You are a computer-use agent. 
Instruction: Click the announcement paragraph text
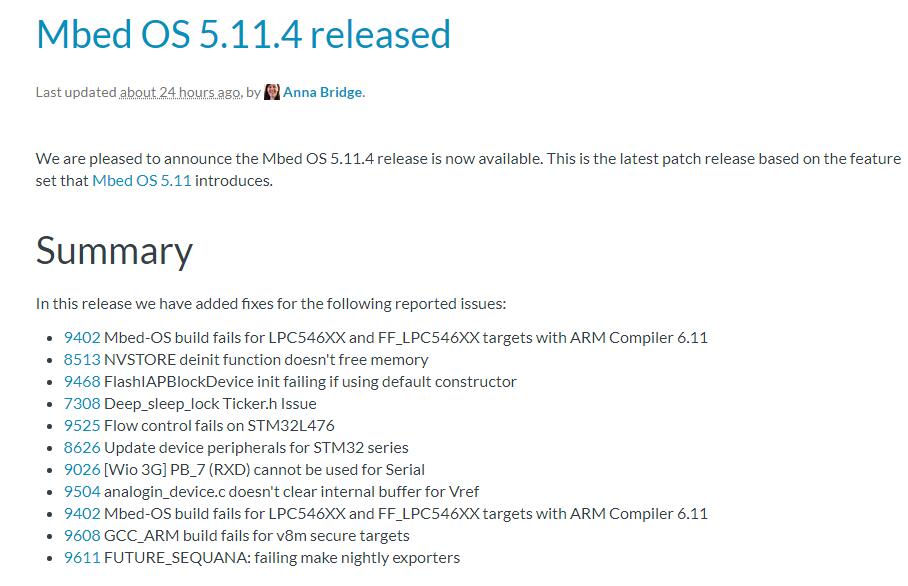468,170
